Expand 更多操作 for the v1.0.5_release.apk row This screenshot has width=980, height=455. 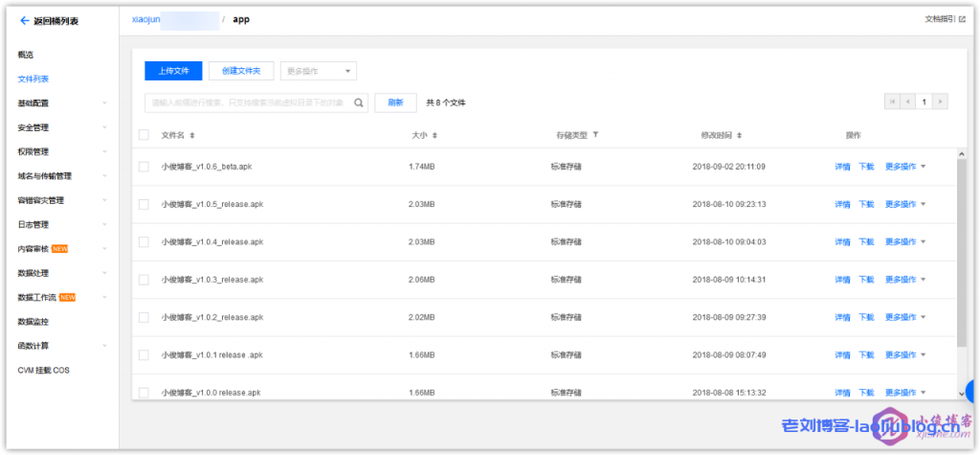(905, 204)
